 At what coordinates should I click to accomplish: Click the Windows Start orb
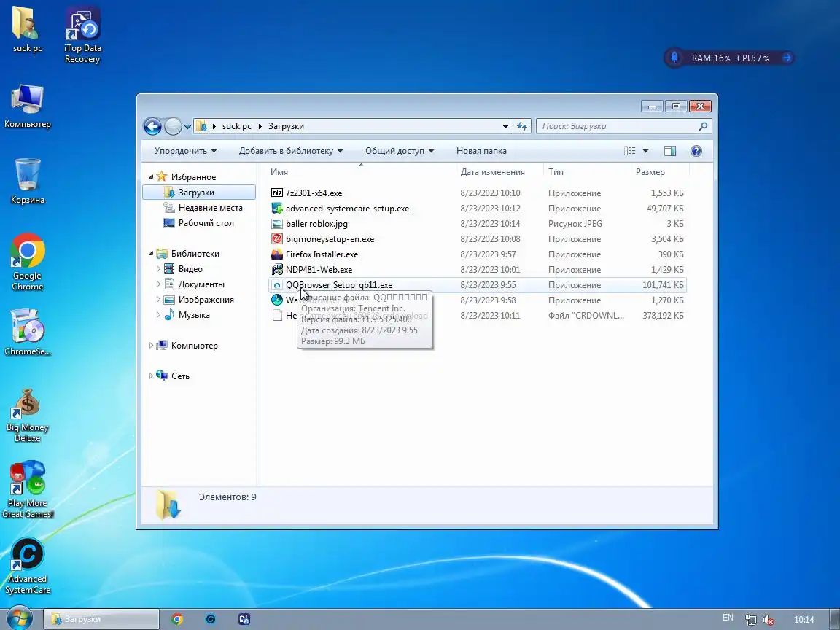(19, 618)
